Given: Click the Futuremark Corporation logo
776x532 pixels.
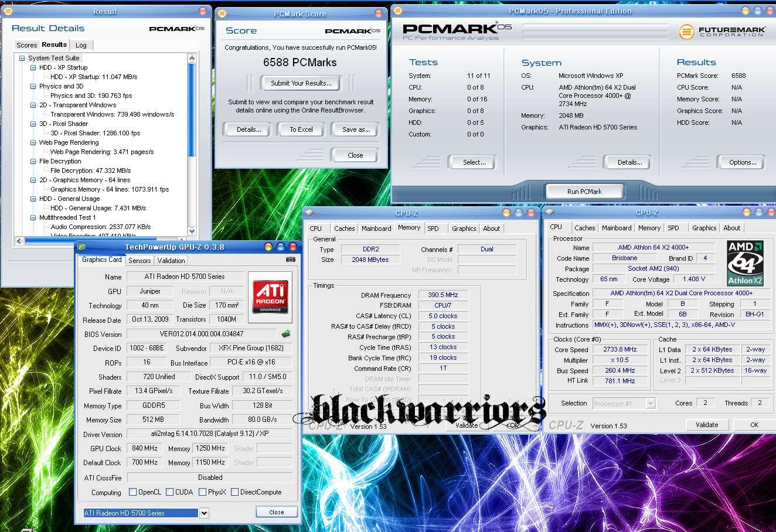Looking at the screenshot, I should (x=722, y=32).
